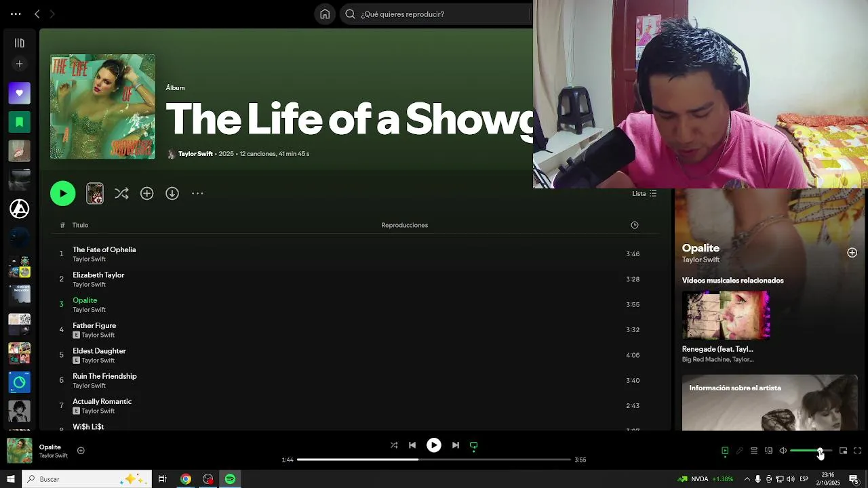Seek using the song progress bar
Image resolution: width=868 pixels, height=488 pixels.
click(x=434, y=460)
